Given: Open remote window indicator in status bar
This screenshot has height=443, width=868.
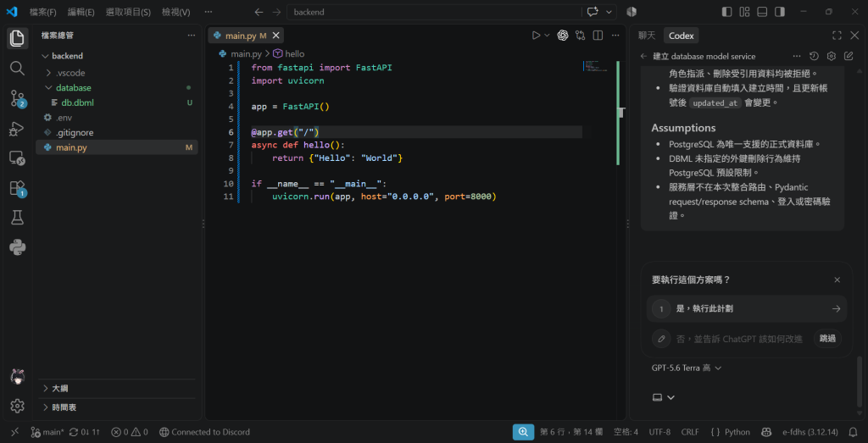Looking at the screenshot, I should coord(15,432).
